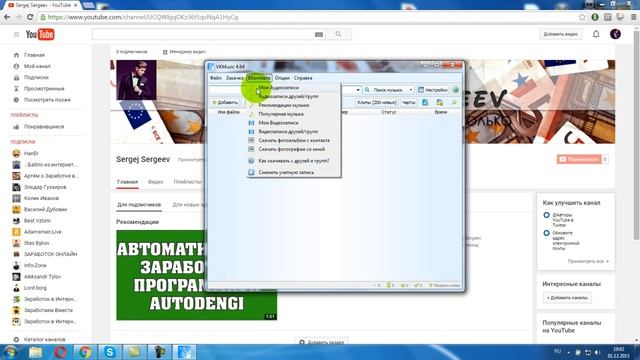The width and height of the screenshot is (640, 360).
Task: Switch to the Главная channel tab
Action: [127, 182]
